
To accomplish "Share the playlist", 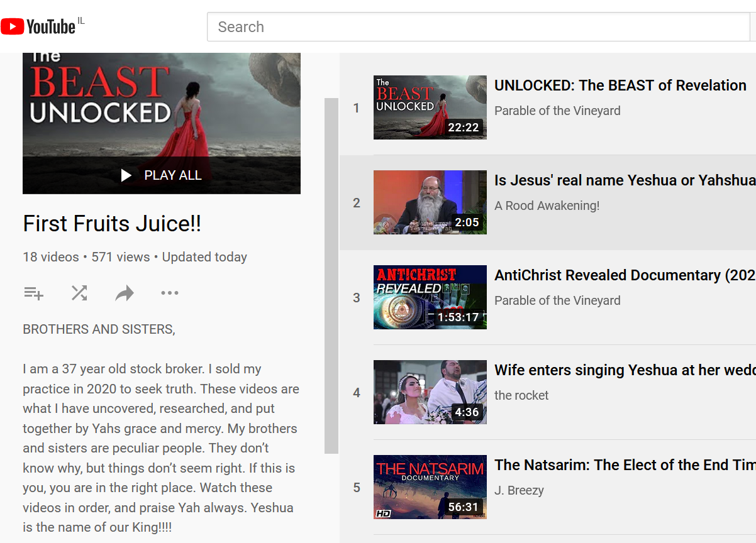I will click(124, 293).
